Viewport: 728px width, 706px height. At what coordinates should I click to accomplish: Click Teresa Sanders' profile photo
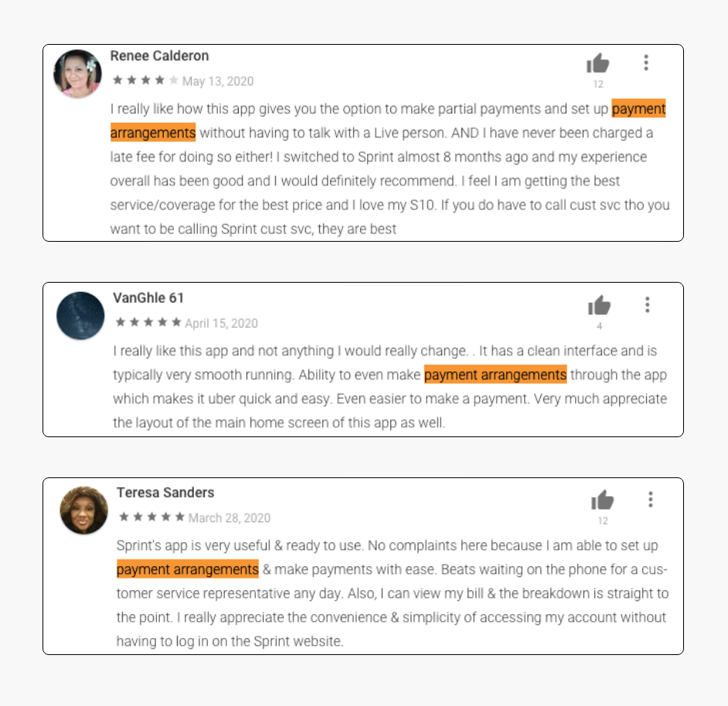click(x=84, y=510)
